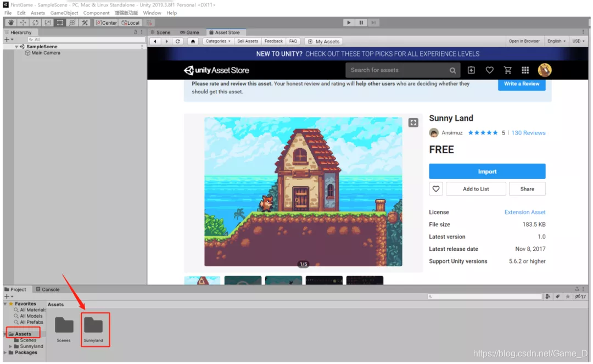
Task: Select the Project tab
Action: tap(15, 290)
